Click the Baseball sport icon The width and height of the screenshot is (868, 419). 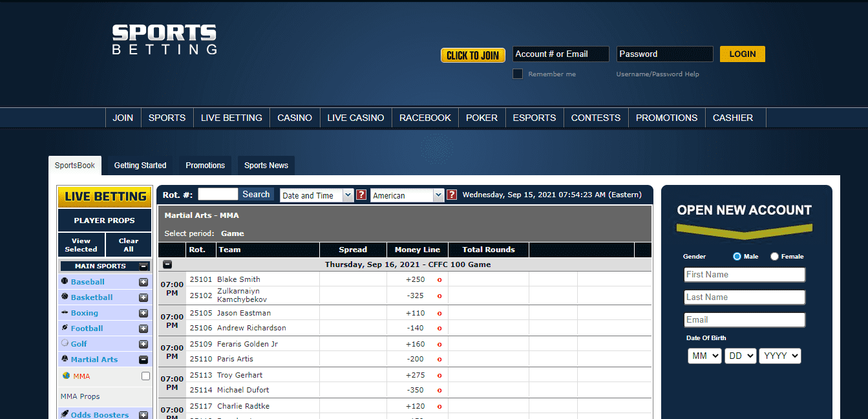(65, 281)
